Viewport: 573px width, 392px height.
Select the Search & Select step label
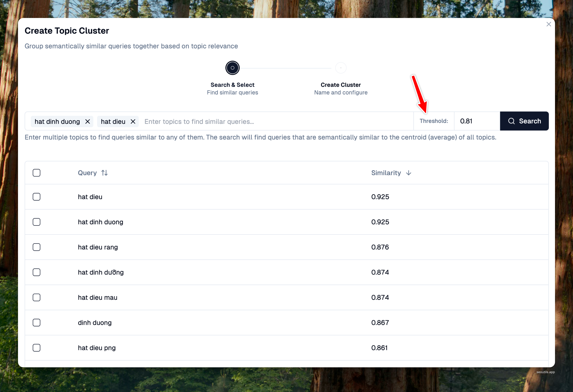(232, 85)
